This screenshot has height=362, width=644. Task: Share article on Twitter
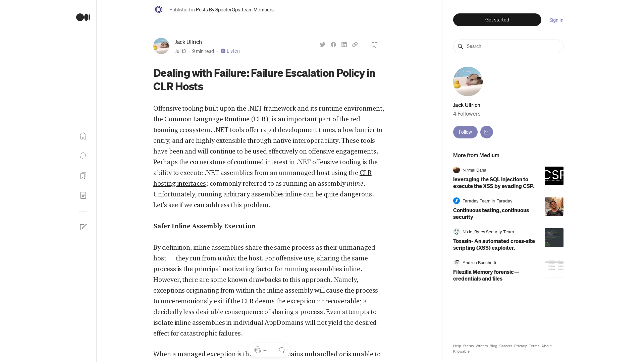pyautogui.click(x=322, y=44)
